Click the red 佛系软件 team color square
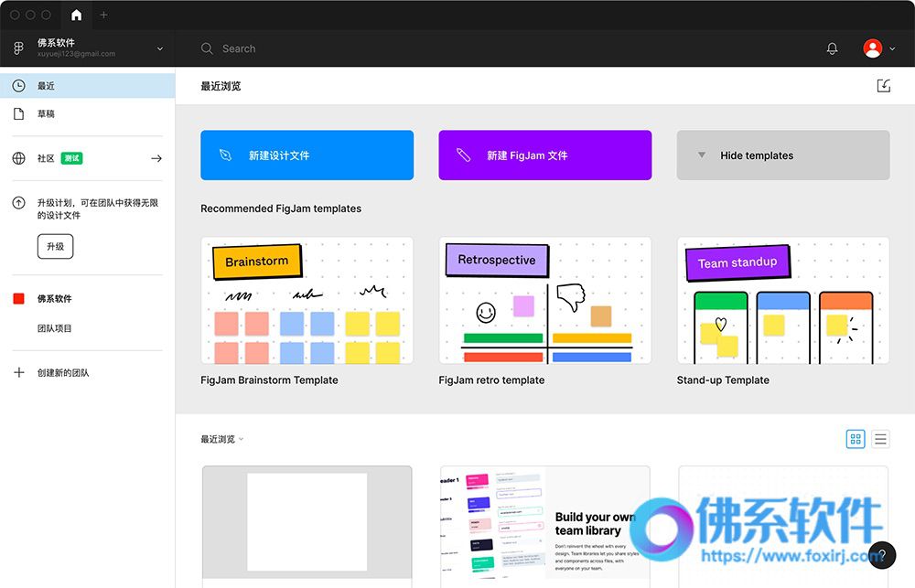The height and width of the screenshot is (588, 915). point(18,299)
